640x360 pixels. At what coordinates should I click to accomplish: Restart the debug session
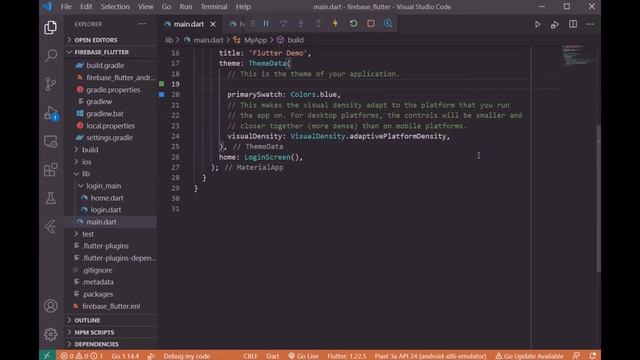[353, 24]
